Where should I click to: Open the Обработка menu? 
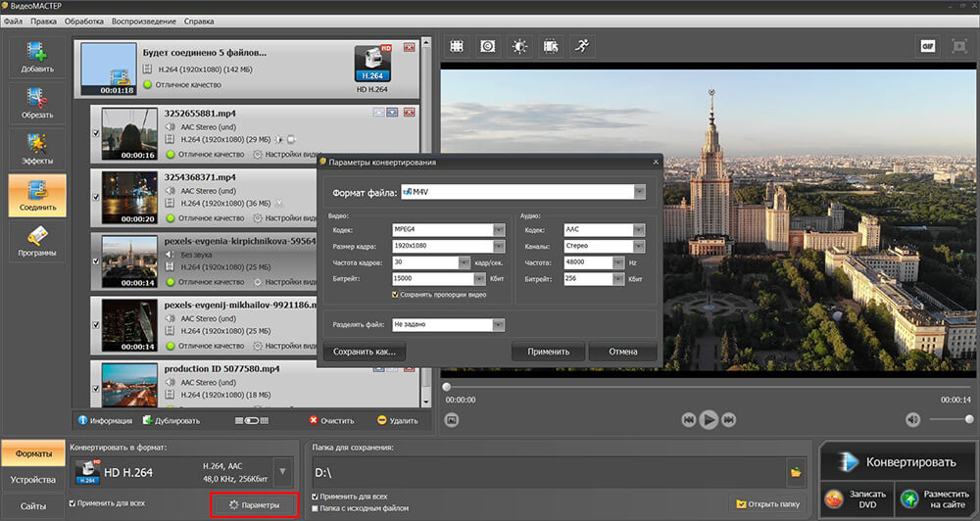84,22
